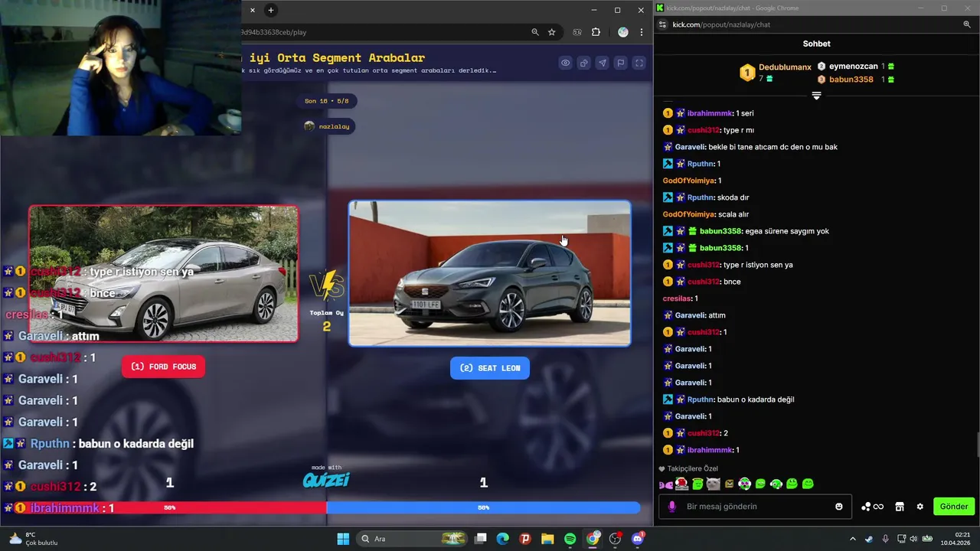Click the Kick chat scrollbar

(977, 444)
